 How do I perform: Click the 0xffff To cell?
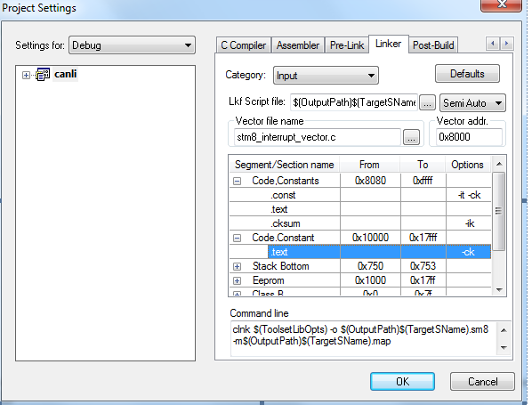(x=423, y=181)
